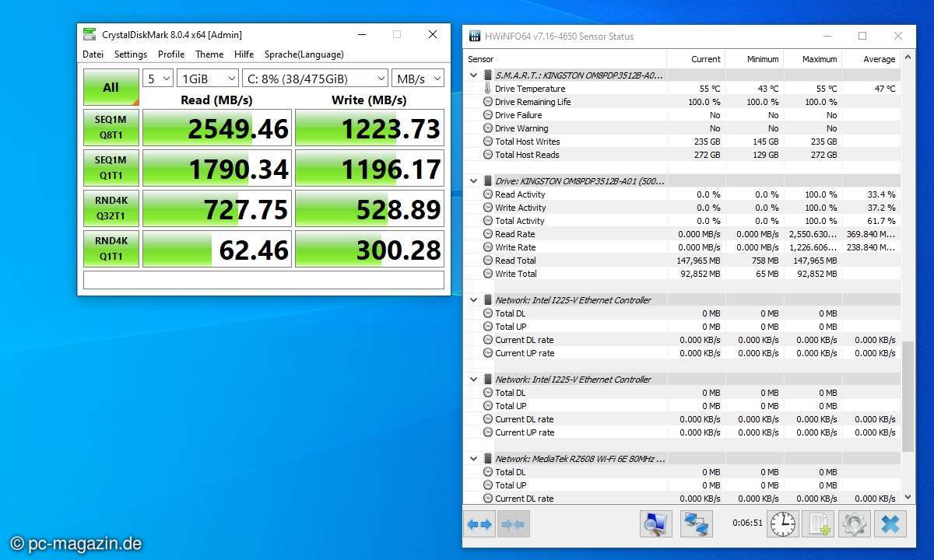Click the Write Activity sensor icon
This screenshot has width=934, height=560.
point(488,208)
